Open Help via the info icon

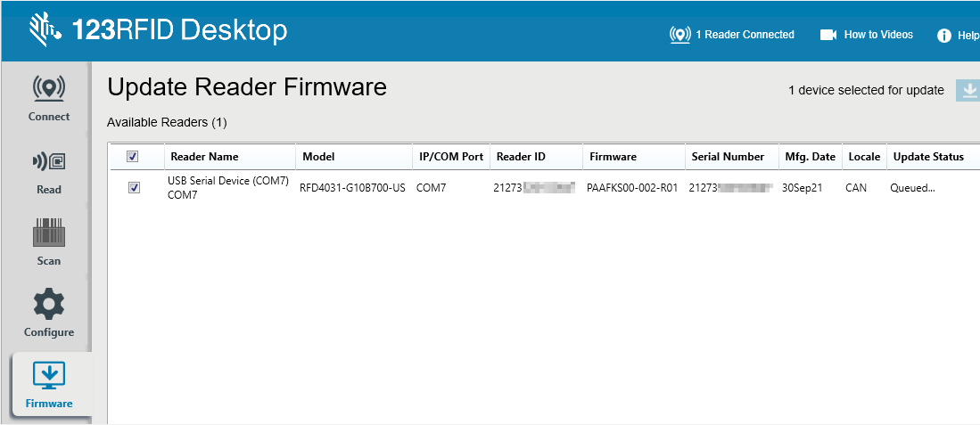[x=944, y=36]
